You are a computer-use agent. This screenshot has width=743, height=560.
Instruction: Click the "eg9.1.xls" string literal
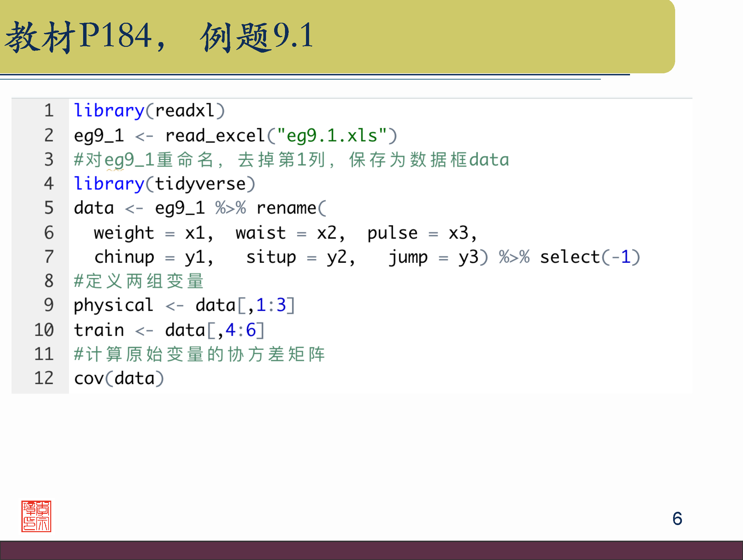[x=332, y=136]
